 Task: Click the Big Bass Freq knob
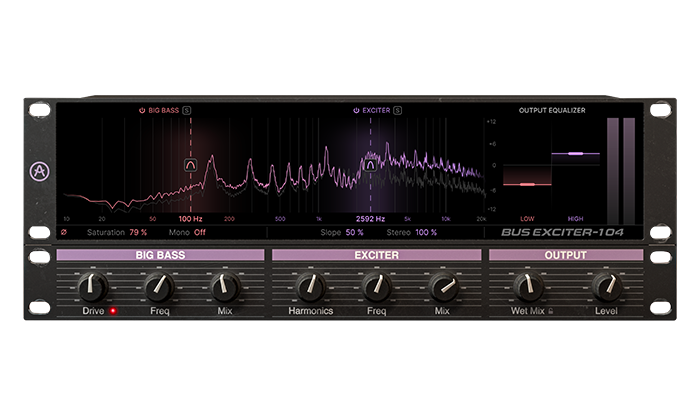159,287
